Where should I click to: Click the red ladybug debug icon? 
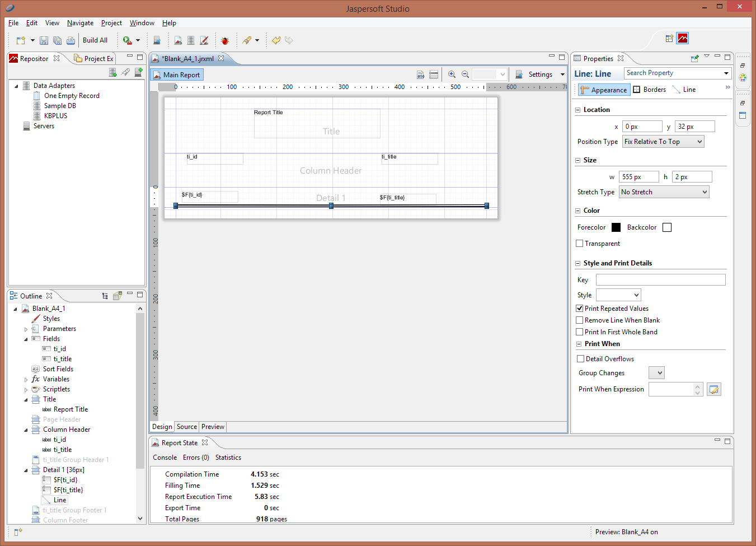225,40
